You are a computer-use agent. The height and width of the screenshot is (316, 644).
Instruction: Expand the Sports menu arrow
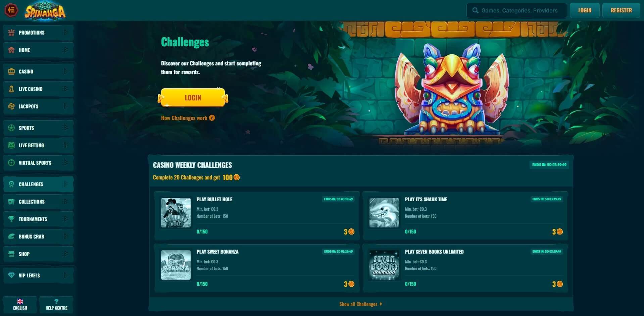(x=65, y=128)
